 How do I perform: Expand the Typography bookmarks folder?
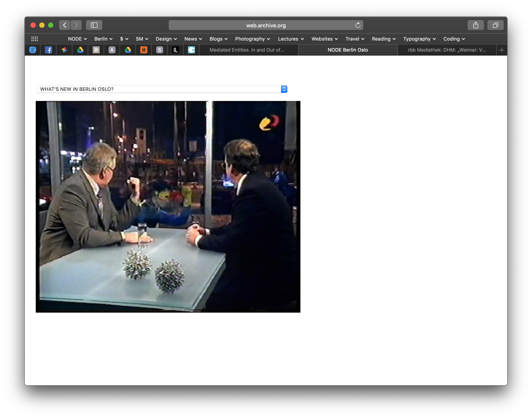click(x=419, y=39)
